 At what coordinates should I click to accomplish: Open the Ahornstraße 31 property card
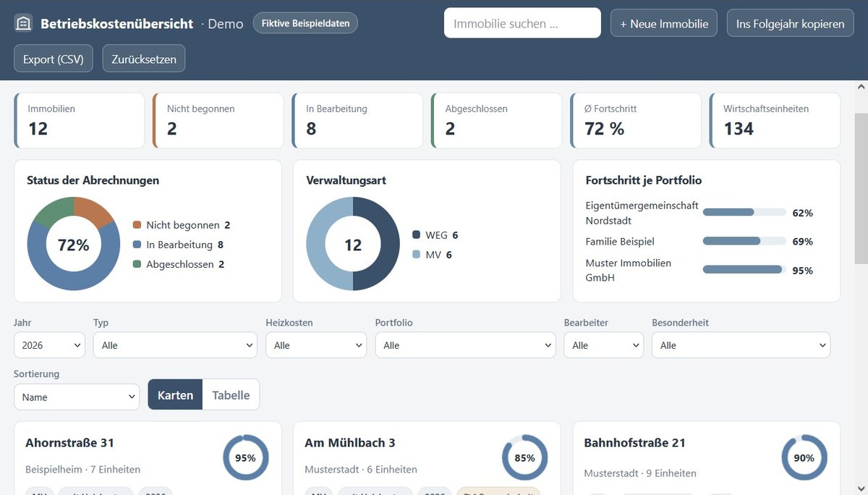pos(148,459)
